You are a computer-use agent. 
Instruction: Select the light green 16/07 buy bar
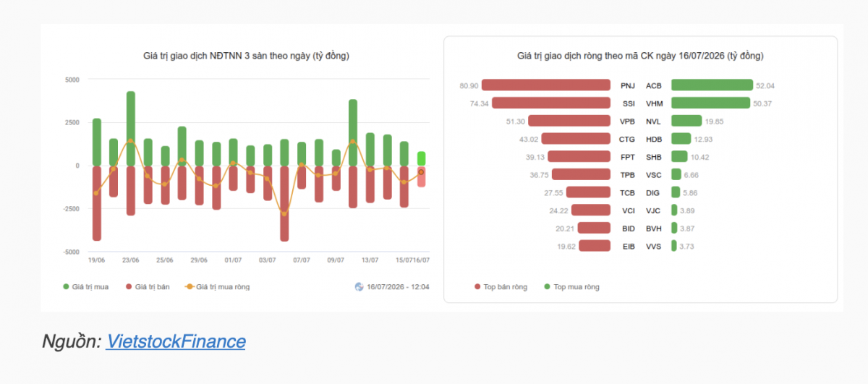421,158
